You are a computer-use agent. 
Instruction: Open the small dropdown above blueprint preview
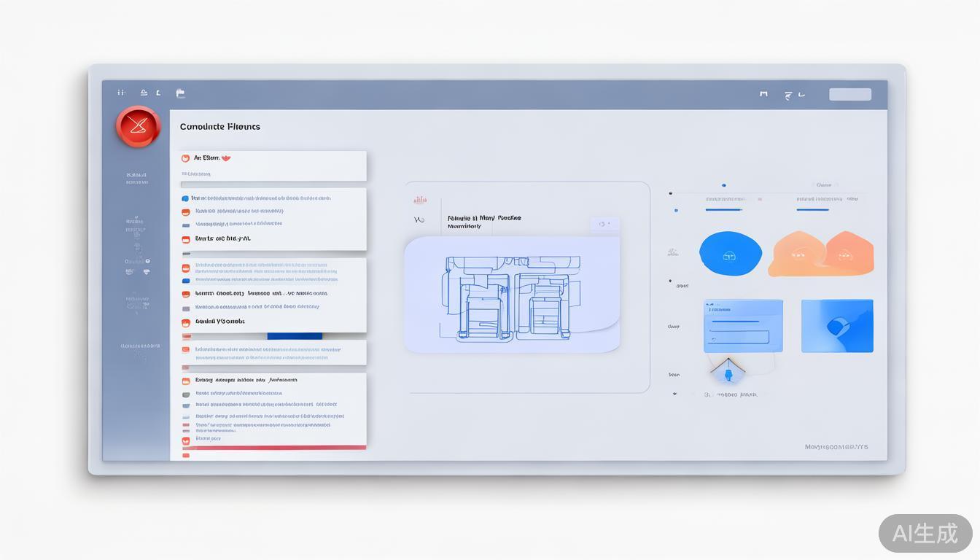pos(604,225)
